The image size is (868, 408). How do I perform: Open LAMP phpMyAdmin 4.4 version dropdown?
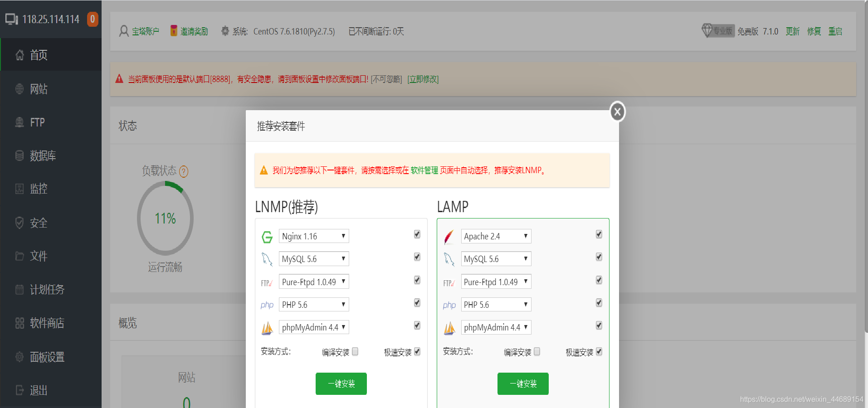[496, 327]
